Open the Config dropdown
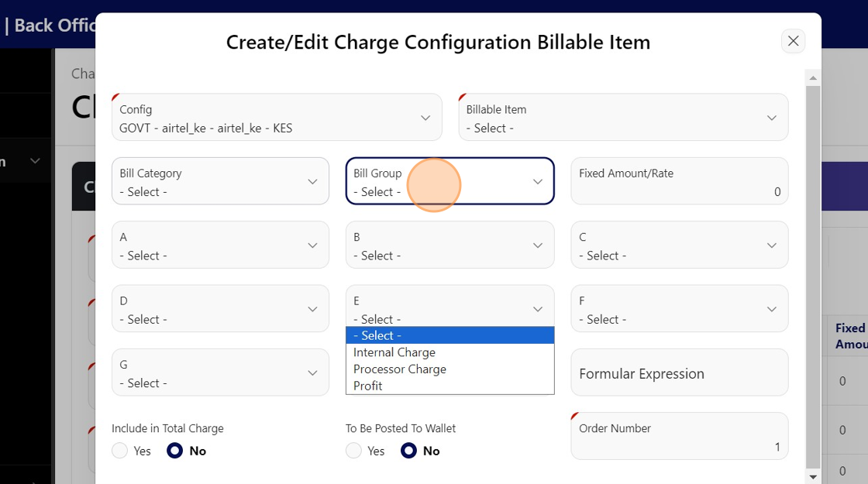 point(277,118)
